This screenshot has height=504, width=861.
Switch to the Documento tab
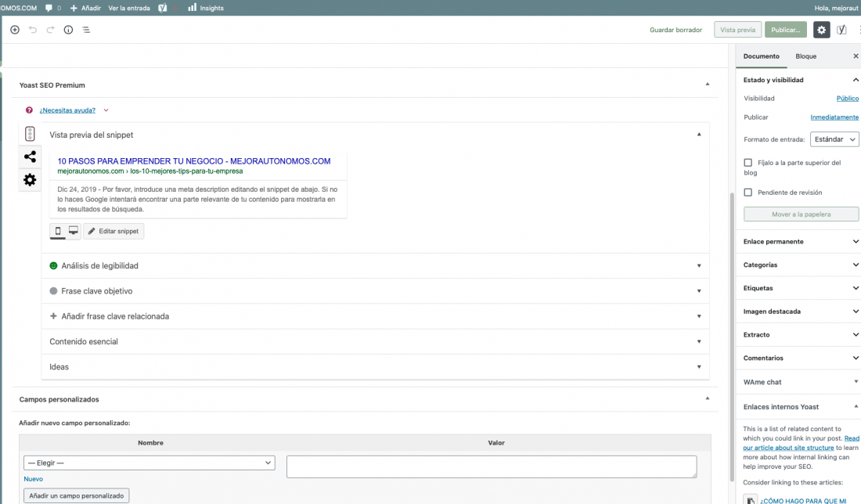click(x=761, y=56)
